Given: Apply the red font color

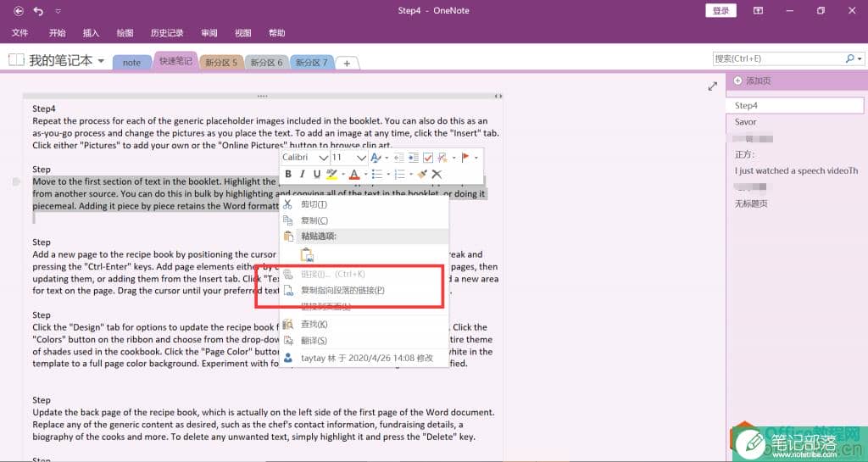Looking at the screenshot, I should click(354, 175).
